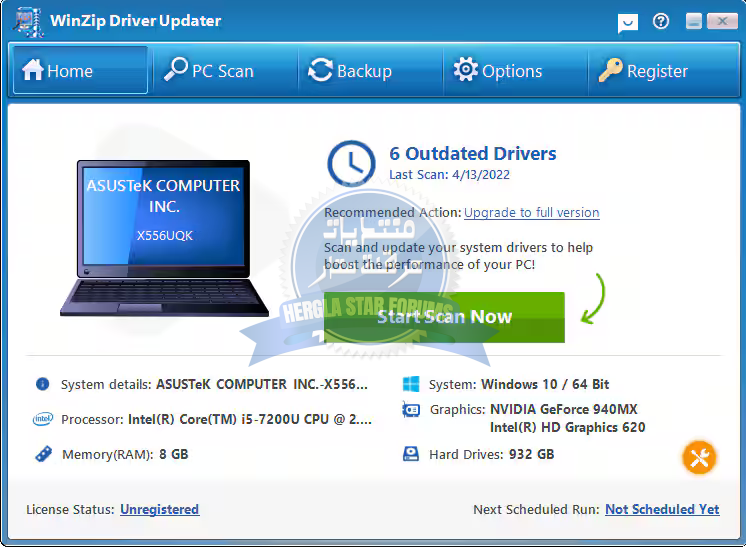
Task: Open the Register tab
Action: pos(663,70)
